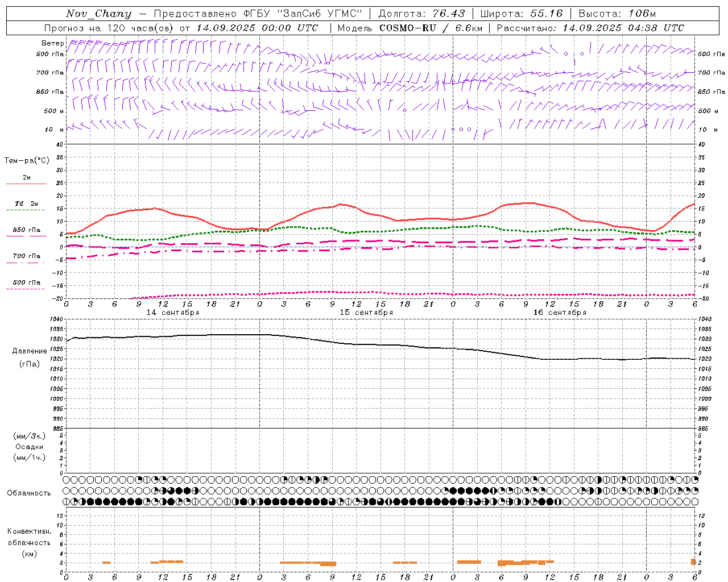Click the 15 сентября date label
The width and height of the screenshot is (728, 582).
[366, 313]
